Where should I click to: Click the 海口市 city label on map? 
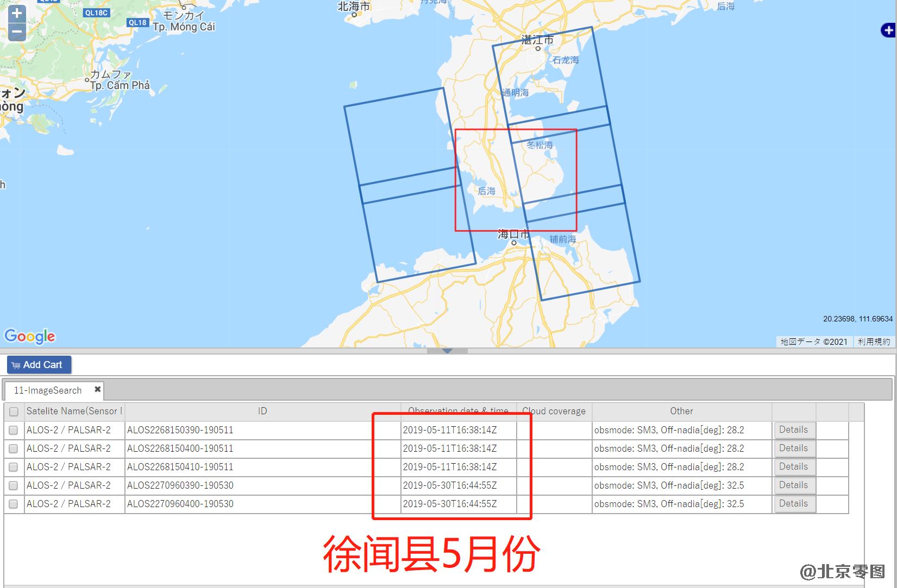pyautogui.click(x=513, y=235)
